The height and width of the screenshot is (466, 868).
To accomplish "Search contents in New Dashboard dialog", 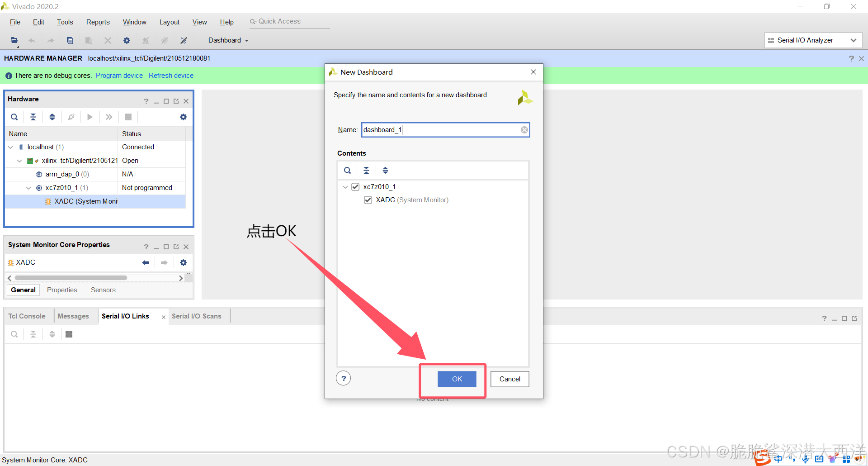I will click(x=347, y=171).
